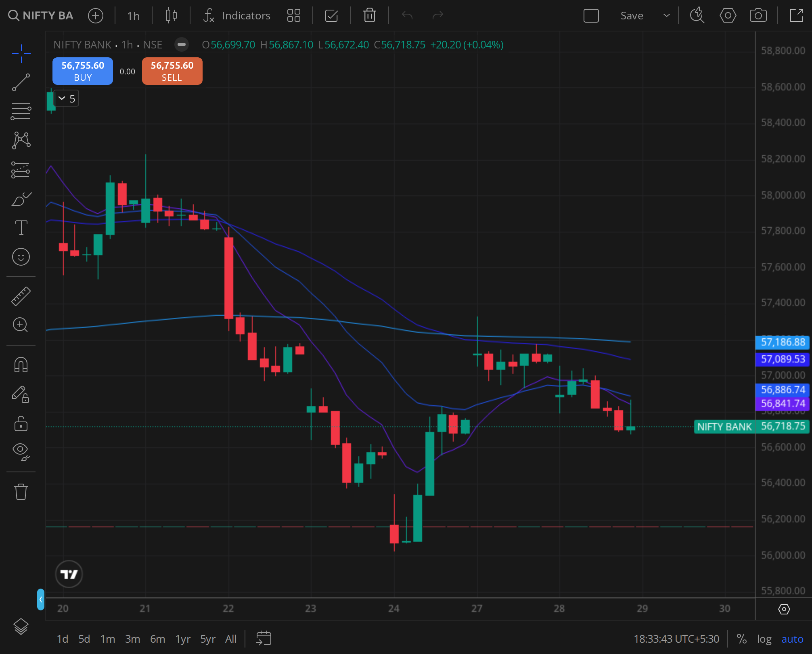Click the 56,755.60 SELL button

click(x=172, y=71)
